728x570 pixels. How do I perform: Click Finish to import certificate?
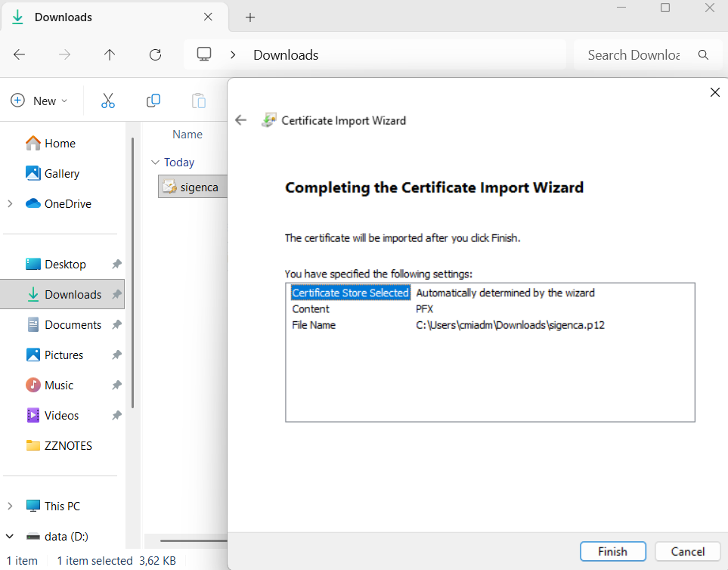click(612, 551)
